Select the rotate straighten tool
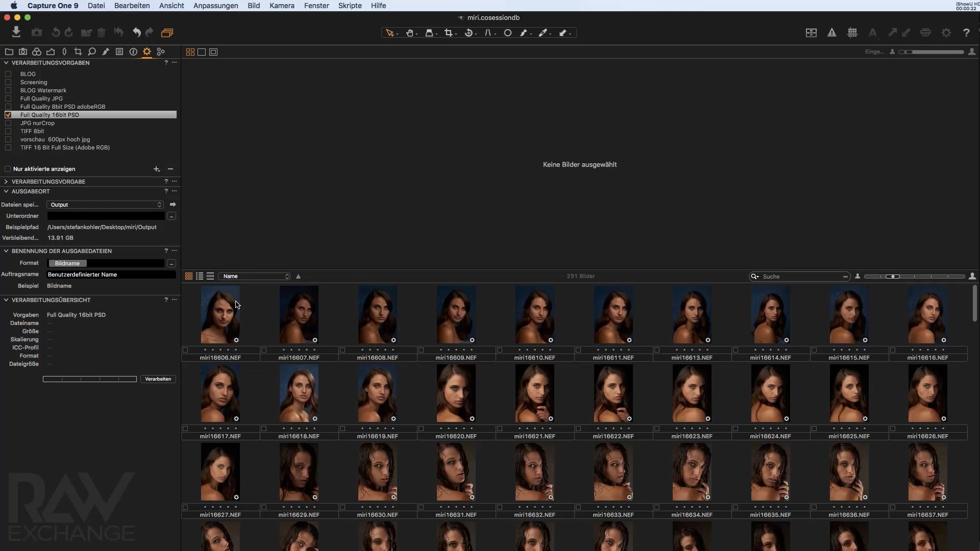Screen dimensions: 980x551 click(469, 33)
